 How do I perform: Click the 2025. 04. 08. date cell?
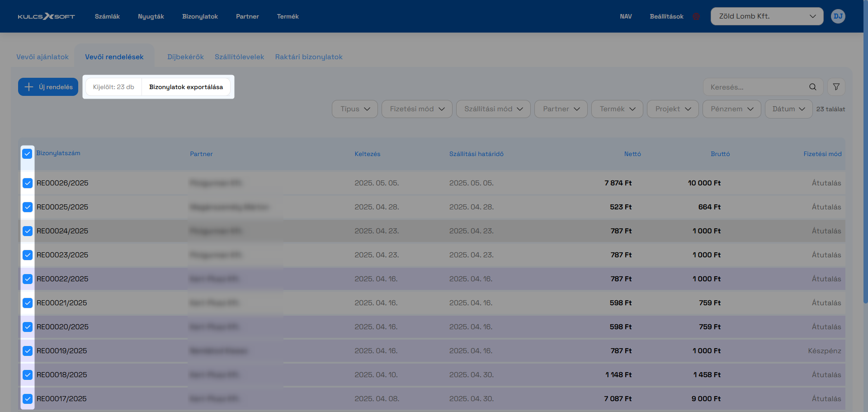pyautogui.click(x=377, y=399)
